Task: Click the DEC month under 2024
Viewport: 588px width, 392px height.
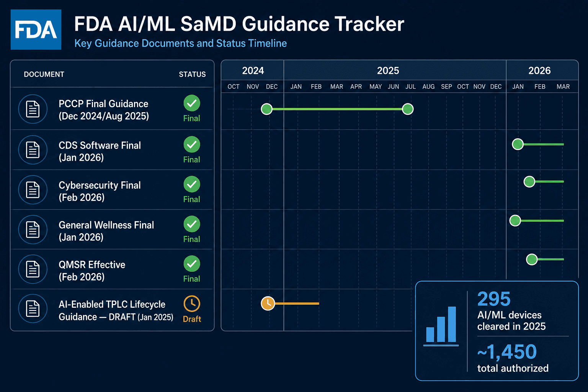Action: (272, 87)
